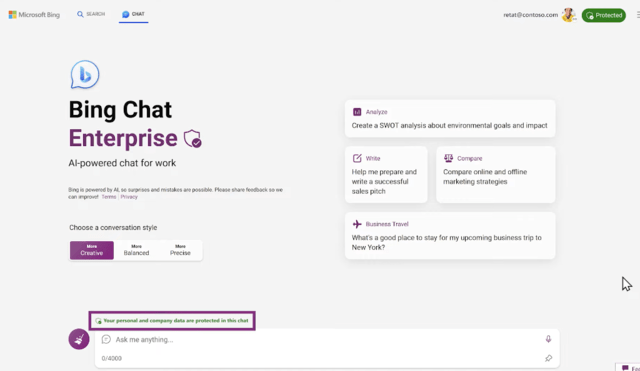This screenshot has width=640, height=371.
Task: Click the broom New Topic icon
Action: point(79,339)
